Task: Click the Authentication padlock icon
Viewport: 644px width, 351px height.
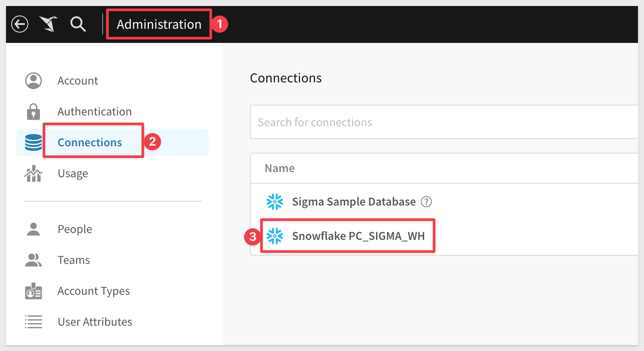Action: (x=33, y=112)
